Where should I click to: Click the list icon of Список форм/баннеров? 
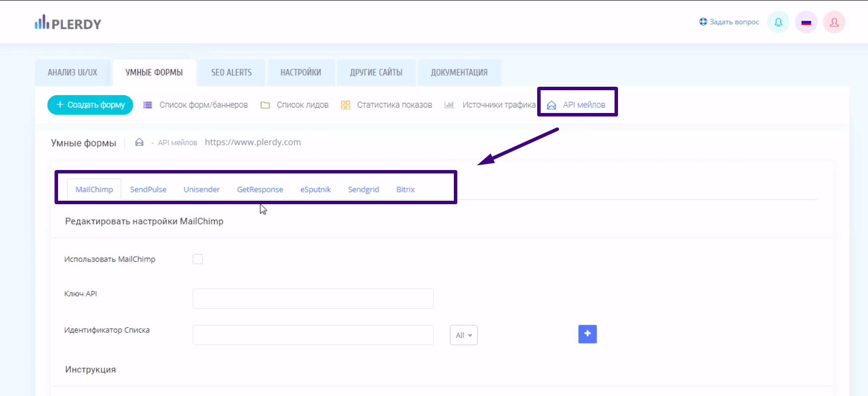coord(147,105)
